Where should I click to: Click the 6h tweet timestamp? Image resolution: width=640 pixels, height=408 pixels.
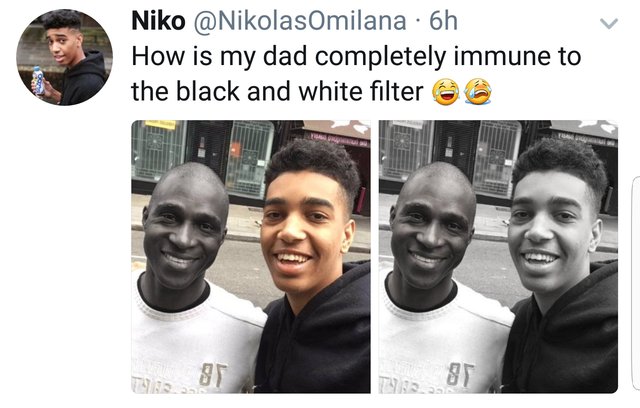click(x=443, y=21)
